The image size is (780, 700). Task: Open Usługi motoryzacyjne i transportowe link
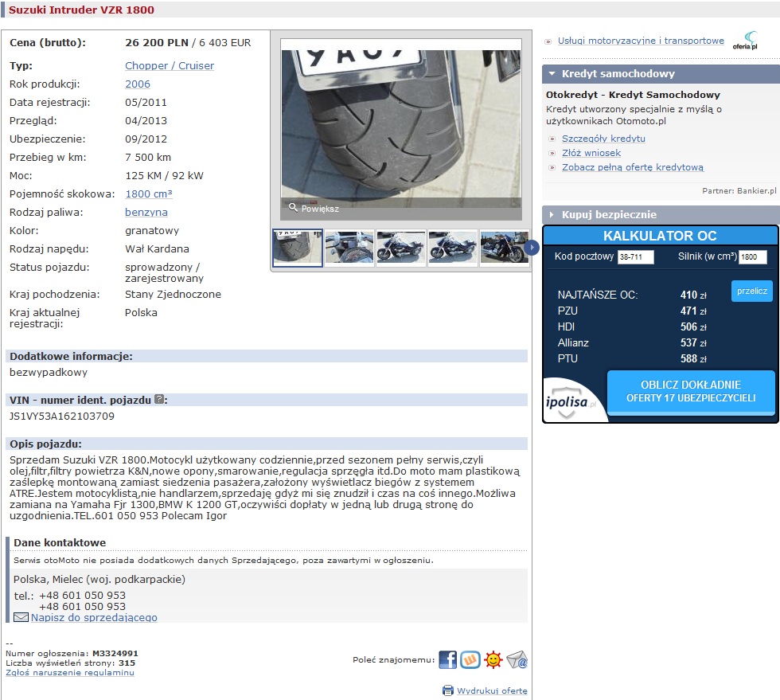pyautogui.click(x=641, y=41)
